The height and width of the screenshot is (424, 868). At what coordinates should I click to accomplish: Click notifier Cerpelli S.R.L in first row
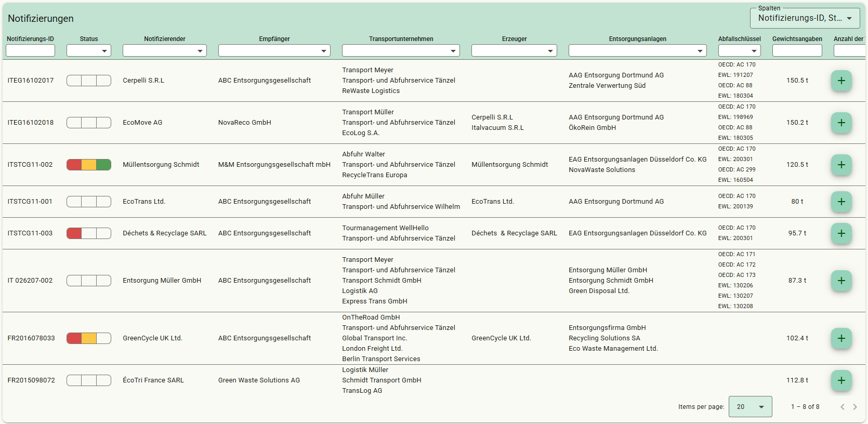pyautogui.click(x=143, y=81)
